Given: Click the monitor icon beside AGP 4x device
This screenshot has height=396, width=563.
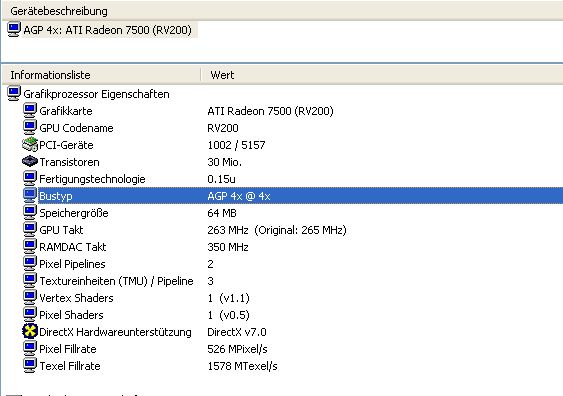Looking at the screenshot, I should 14,29.
